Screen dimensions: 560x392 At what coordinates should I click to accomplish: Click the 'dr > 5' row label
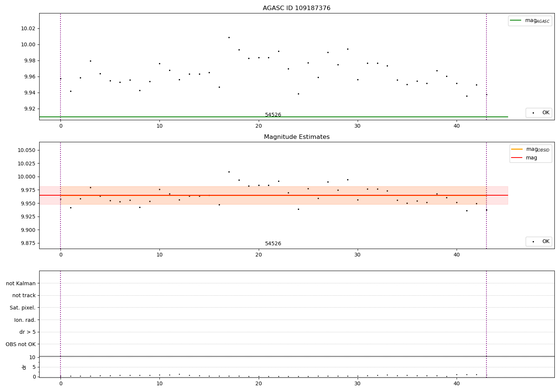coord(27,332)
